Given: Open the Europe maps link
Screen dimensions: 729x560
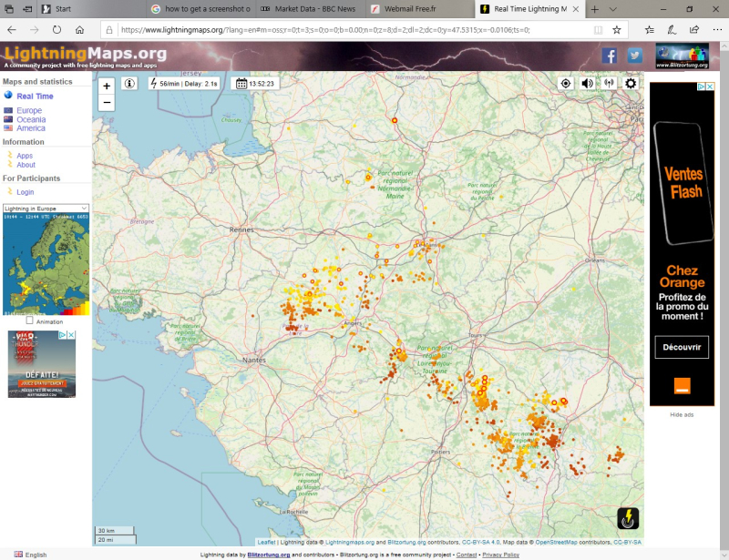Looking at the screenshot, I should pyautogui.click(x=29, y=110).
